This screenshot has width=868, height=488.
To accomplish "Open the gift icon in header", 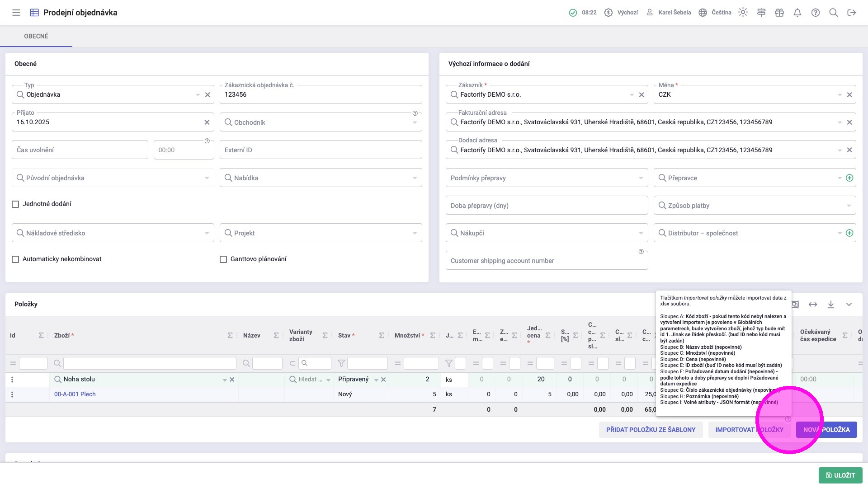I will (x=779, y=13).
